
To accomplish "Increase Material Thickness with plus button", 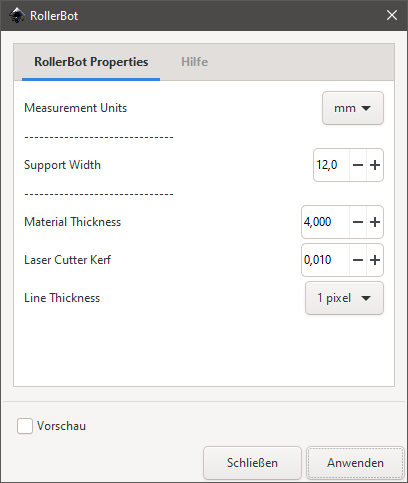I will click(x=375, y=222).
